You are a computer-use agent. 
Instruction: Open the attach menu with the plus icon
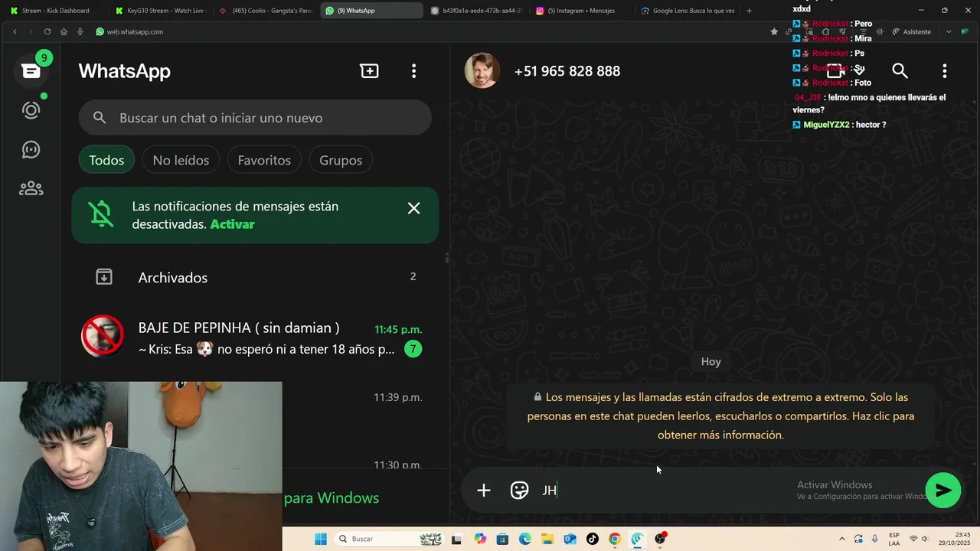(x=483, y=491)
